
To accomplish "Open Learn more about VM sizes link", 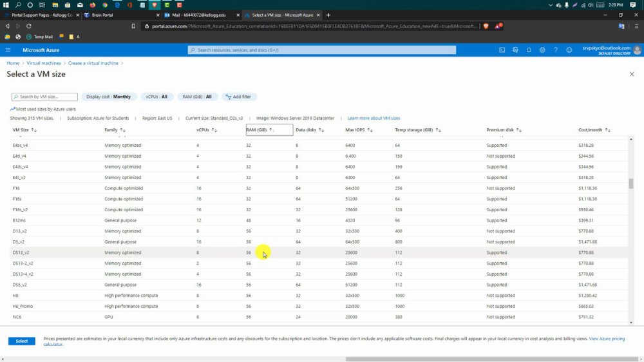I will coord(374,119).
